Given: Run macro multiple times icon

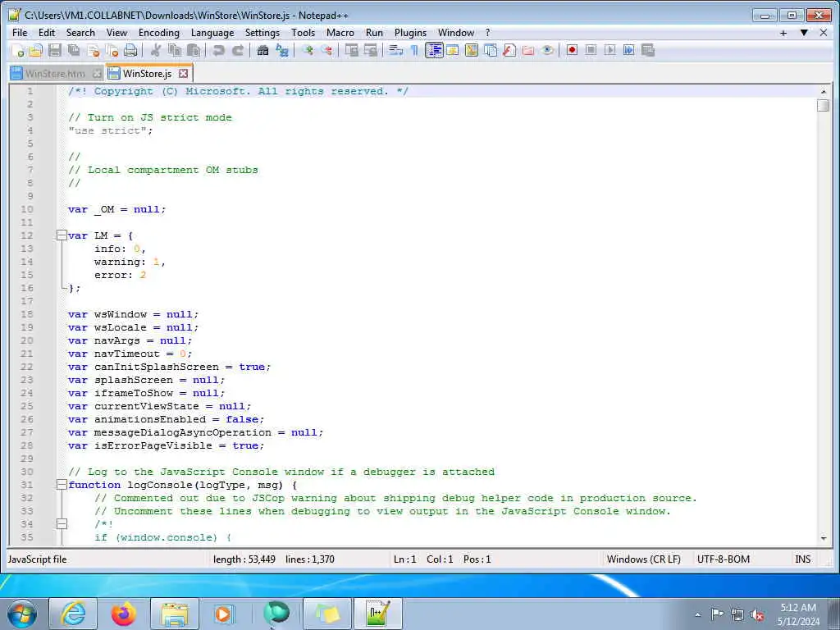Looking at the screenshot, I should tap(629, 50).
